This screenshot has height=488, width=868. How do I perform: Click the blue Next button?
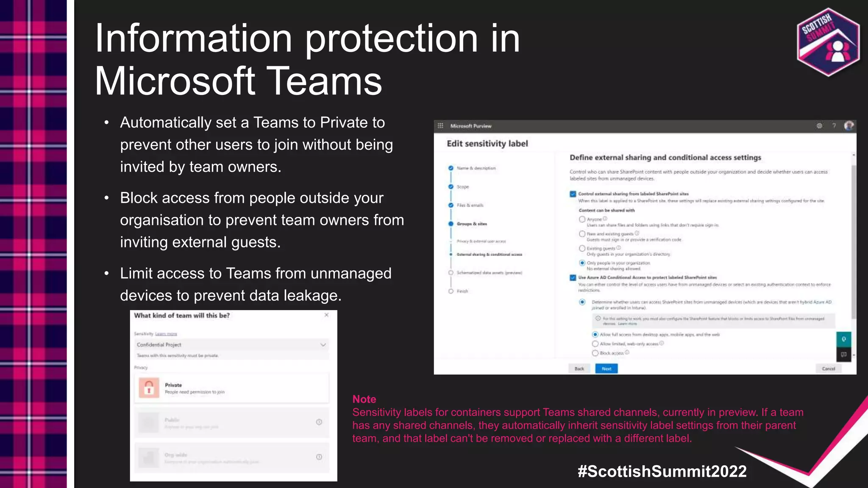tap(606, 369)
